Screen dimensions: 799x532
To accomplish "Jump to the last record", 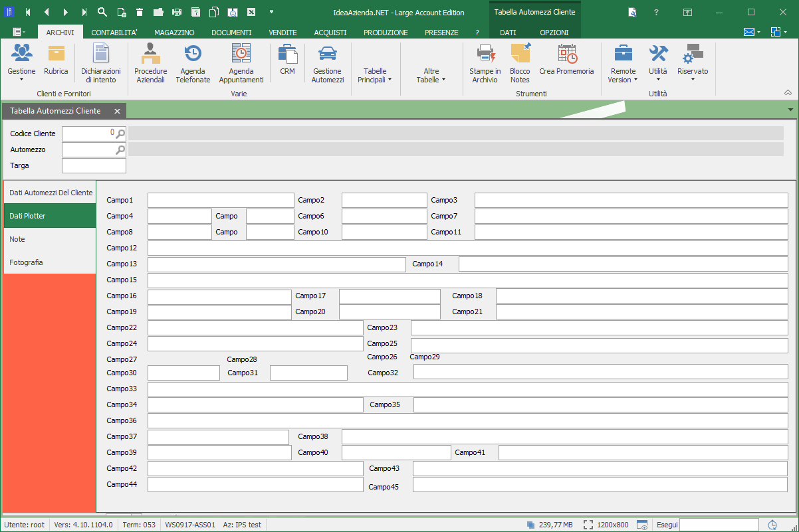I will (84, 12).
